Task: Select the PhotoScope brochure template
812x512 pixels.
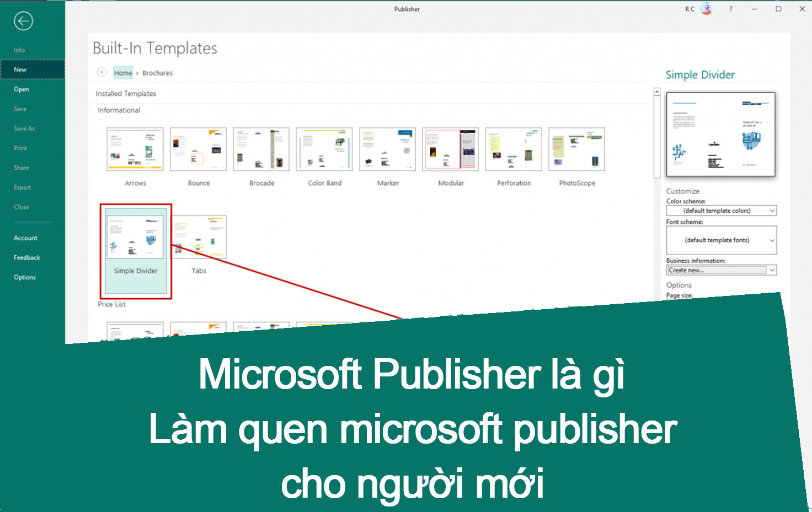Action: click(x=577, y=157)
